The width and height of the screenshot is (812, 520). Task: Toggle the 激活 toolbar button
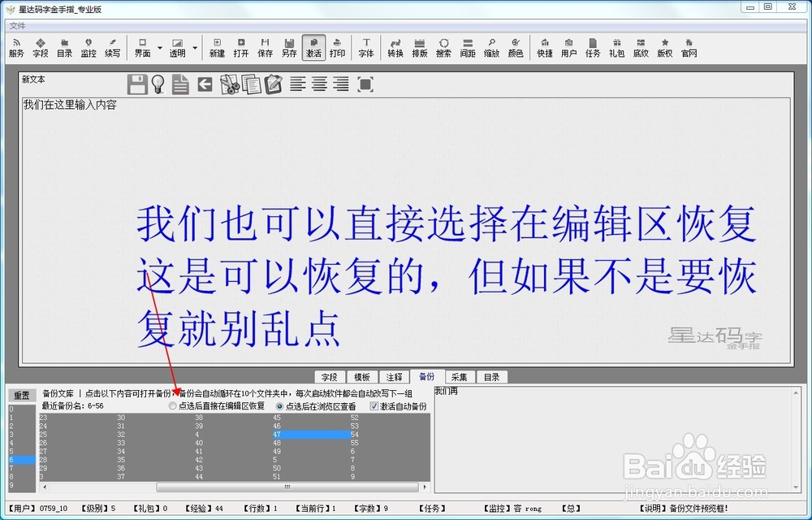pyautogui.click(x=313, y=48)
